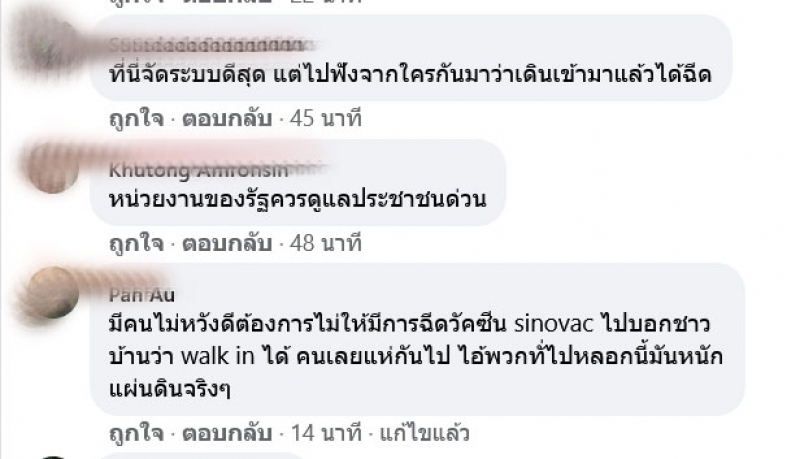Open Khutong Amronsin's profile name

coord(199,170)
